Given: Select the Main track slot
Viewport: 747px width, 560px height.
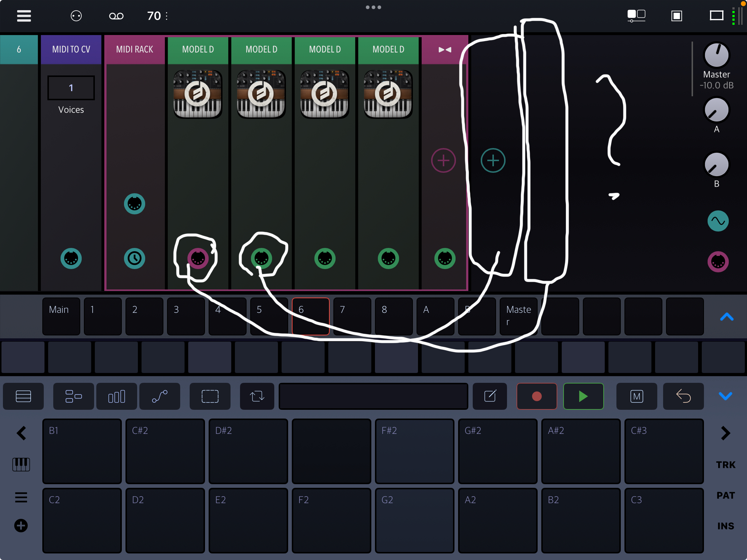Looking at the screenshot, I should click(x=61, y=316).
